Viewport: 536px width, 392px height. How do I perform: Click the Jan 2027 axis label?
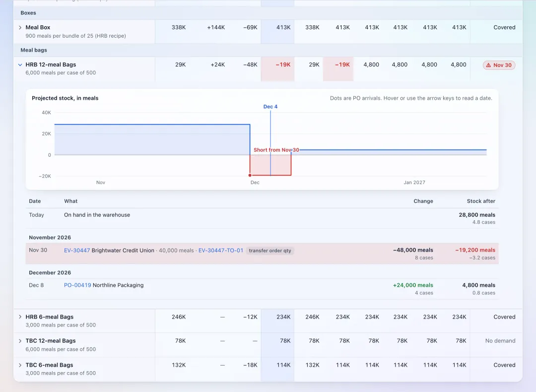[414, 183]
